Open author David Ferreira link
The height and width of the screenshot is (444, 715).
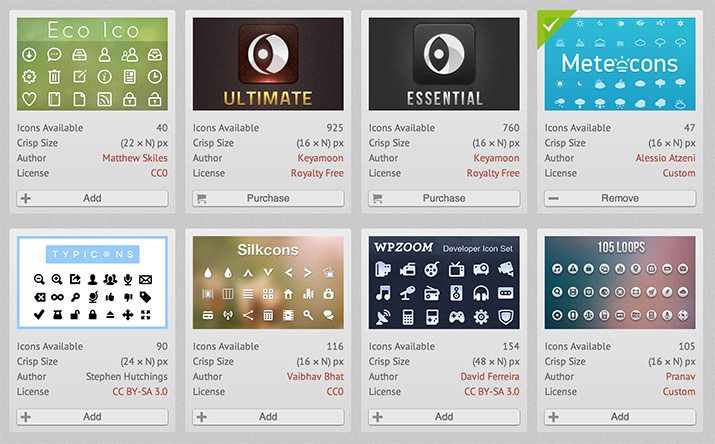[490, 377]
